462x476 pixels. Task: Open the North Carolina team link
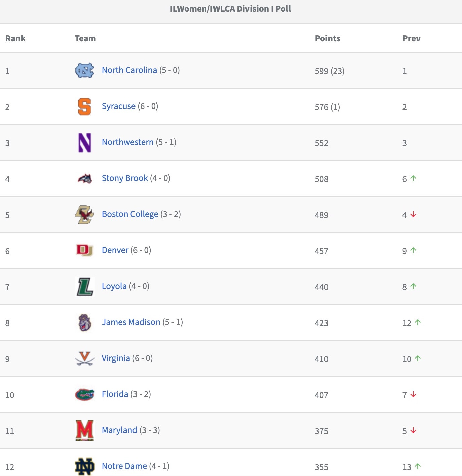(x=129, y=70)
